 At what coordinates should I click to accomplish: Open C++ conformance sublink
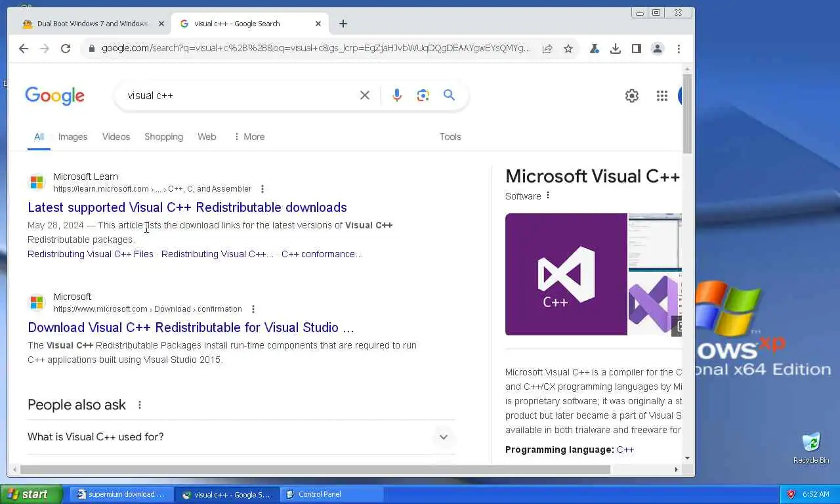pos(322,254)
